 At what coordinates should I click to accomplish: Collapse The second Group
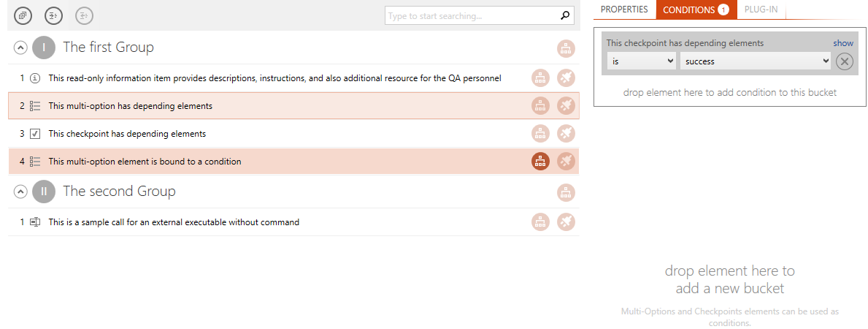pos(20,192)
